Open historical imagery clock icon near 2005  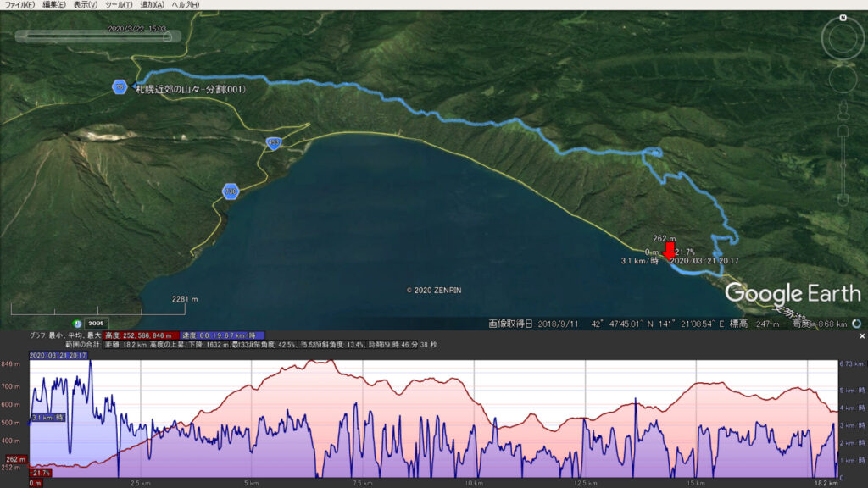78,324
